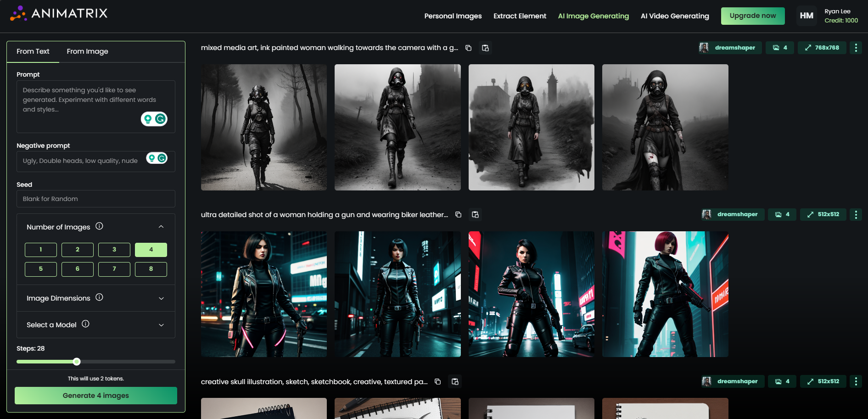Copy the creative skull illustration prompt text

pyautogui.click(x=438, y=381)
